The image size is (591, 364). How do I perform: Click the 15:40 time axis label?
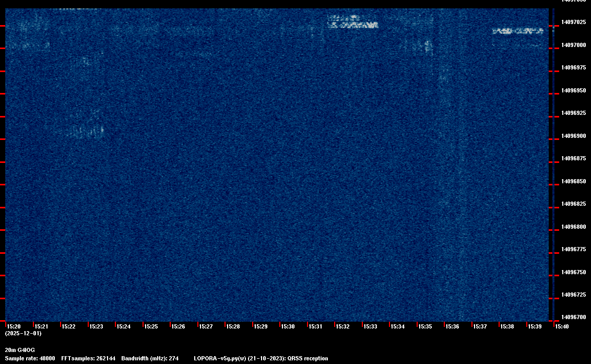click(x=562, y=326)
